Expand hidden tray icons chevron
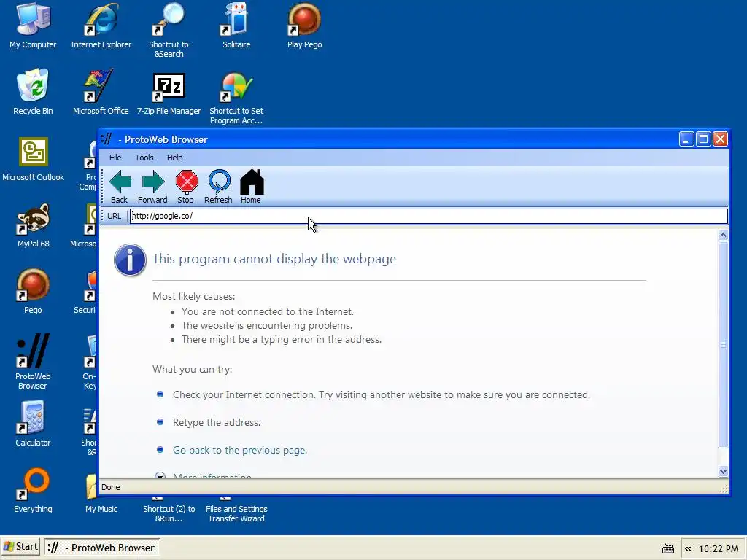The width and height of the screenshot is (747, 560). pos(688,549)
